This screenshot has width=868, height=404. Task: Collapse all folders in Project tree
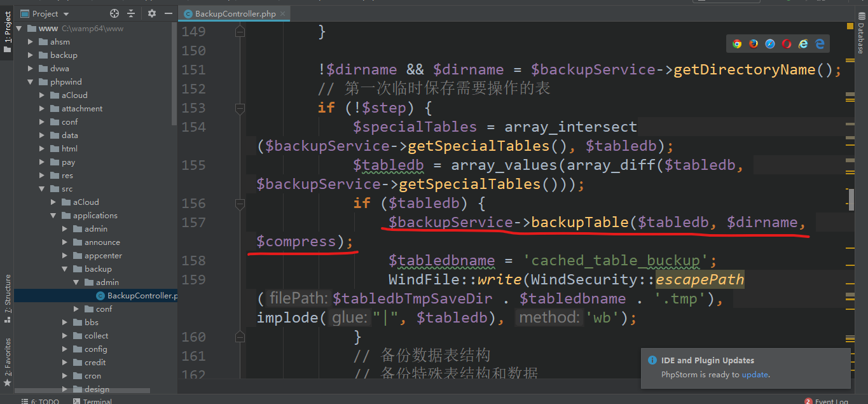point(130,13)
